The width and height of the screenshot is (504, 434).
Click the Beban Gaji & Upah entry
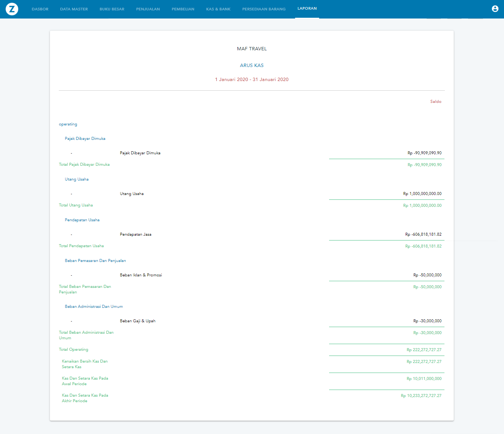tap(138, 321)
